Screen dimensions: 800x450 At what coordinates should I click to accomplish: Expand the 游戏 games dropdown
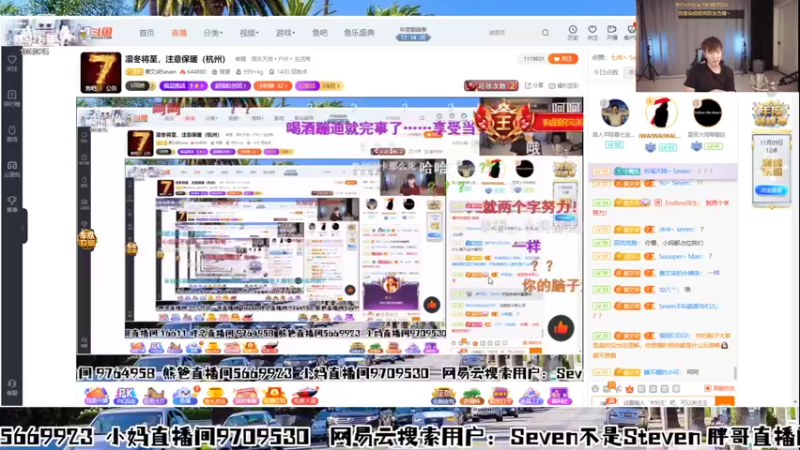pos(285,33)
